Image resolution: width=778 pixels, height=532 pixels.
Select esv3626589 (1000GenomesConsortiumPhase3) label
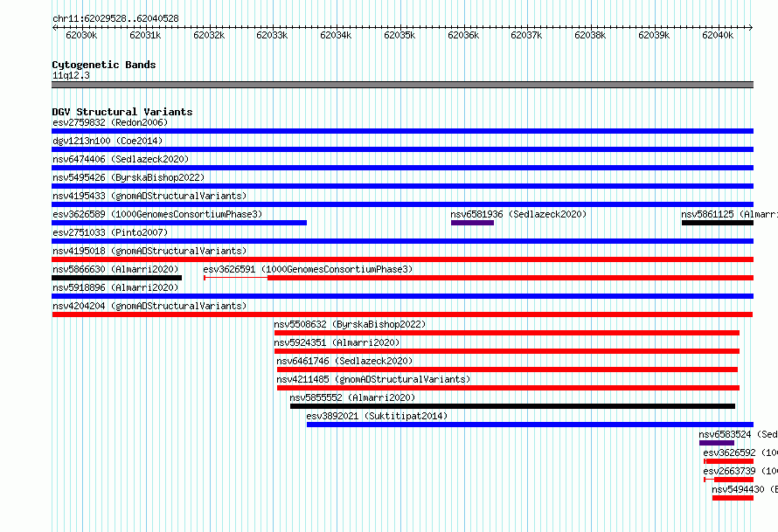(x=157, y=214)
